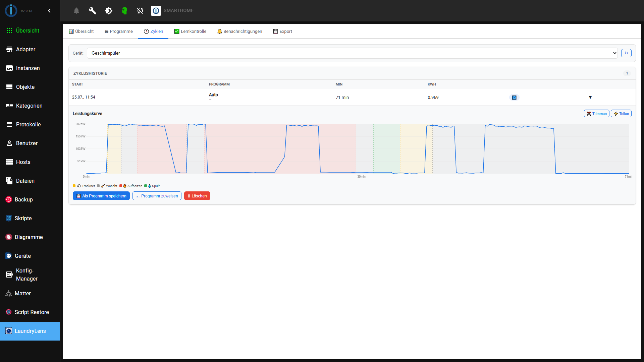Click Als Programm speichern
The width and height of the screenshot is (644, 362).
101,196
